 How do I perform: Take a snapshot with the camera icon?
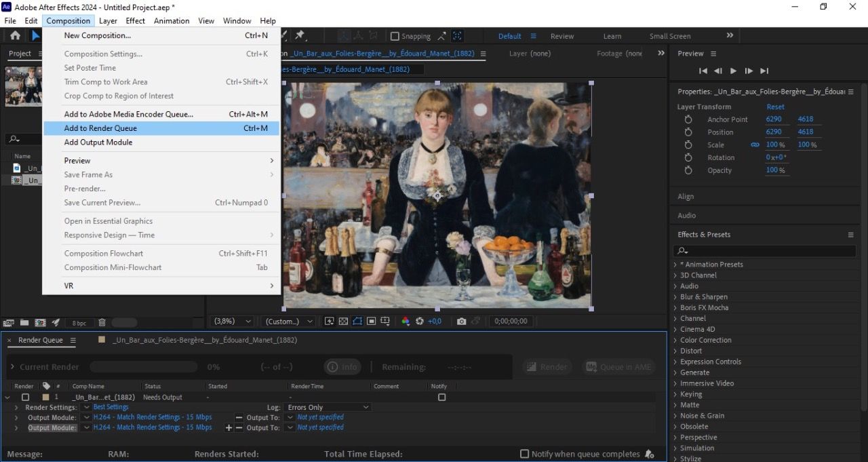(462, 321)
